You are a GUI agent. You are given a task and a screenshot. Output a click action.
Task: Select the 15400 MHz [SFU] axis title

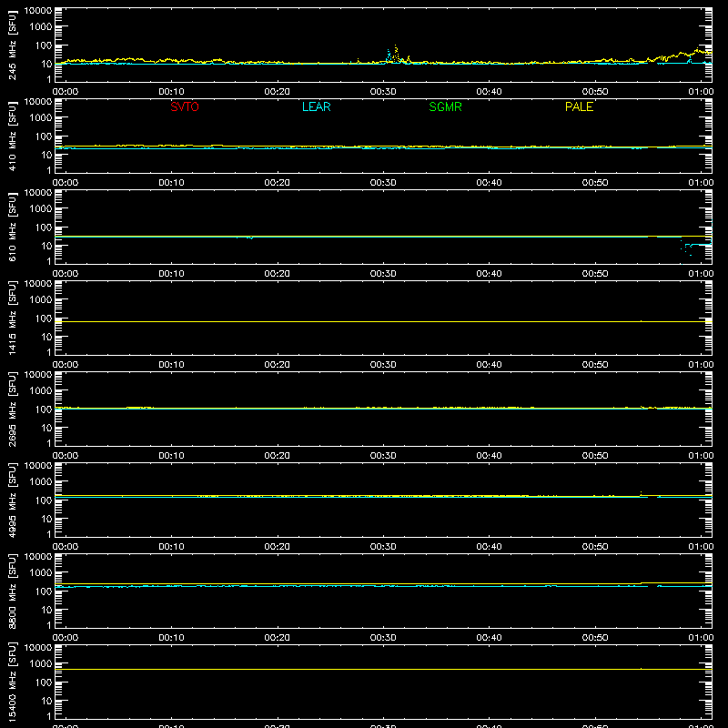(13, 682)
